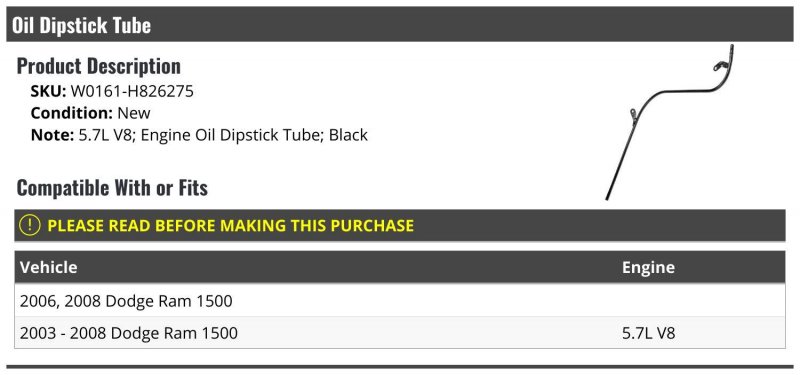Viewport: 800px width, 375px height.
Task: Select the Product Description heading
Action: (98, 66)
